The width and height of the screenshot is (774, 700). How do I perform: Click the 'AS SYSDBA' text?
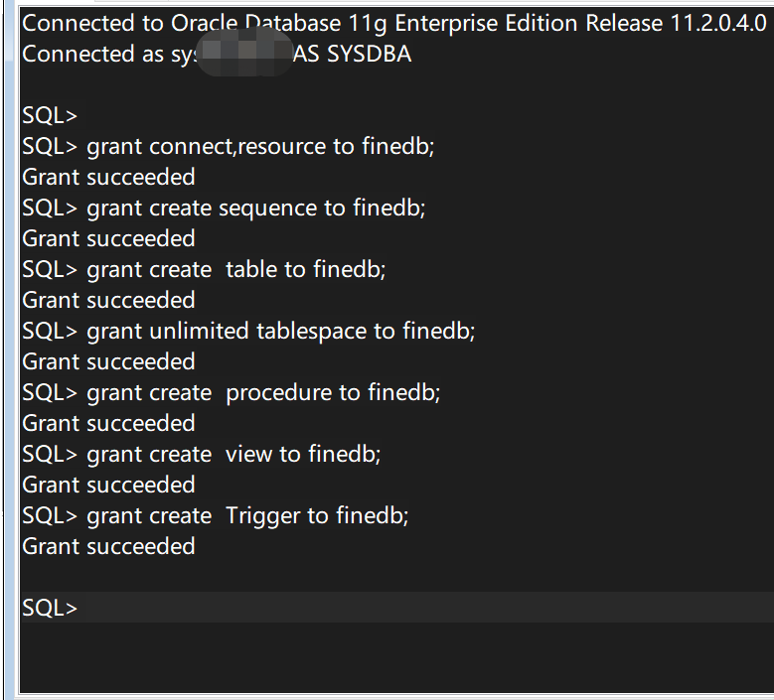(x=352, y=54)
